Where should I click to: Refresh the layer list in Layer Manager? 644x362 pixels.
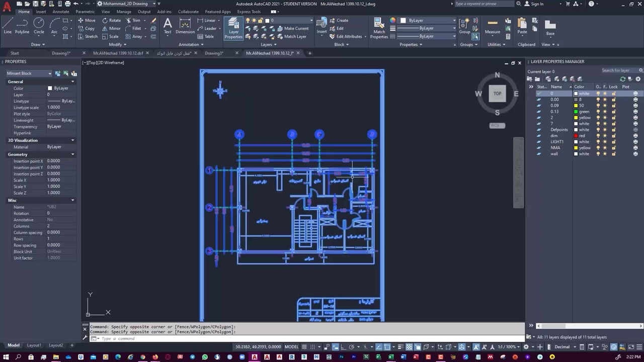pyautogui.click(x=623, y=79)
